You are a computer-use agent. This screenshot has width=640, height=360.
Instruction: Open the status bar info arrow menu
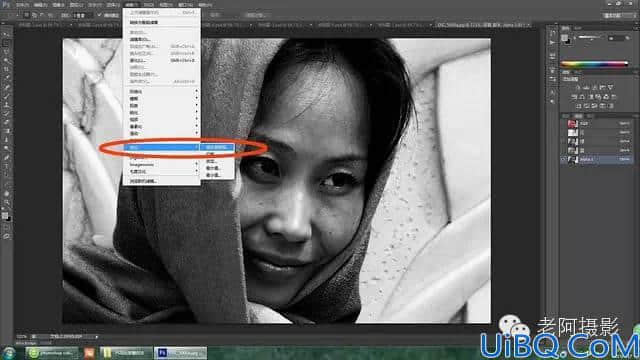tap(97, 337)
